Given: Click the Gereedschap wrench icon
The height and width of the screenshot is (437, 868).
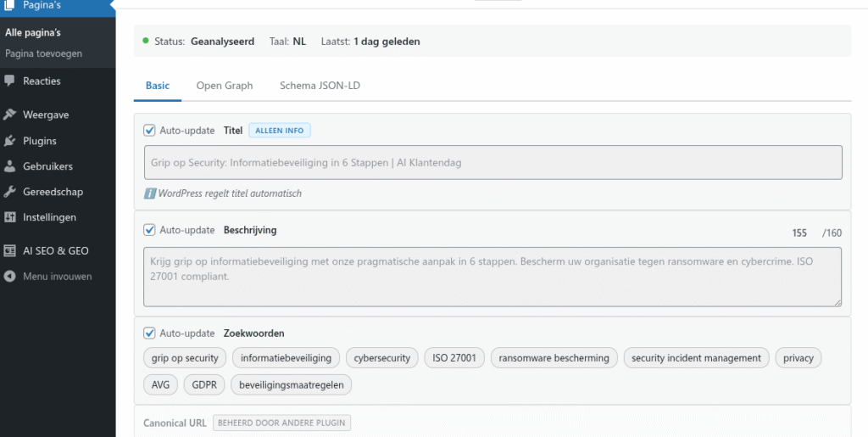Looking at the screenshot, I should (x=10, y=192).
